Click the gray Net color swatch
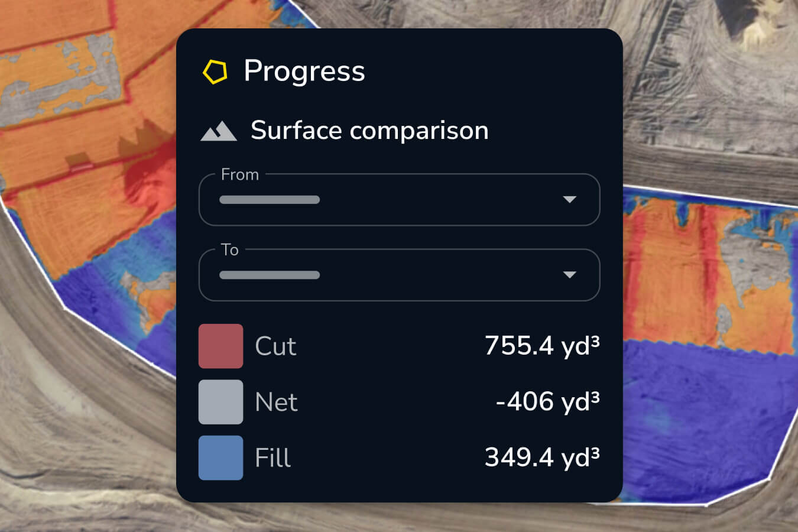798x532 pixels. 220,402
